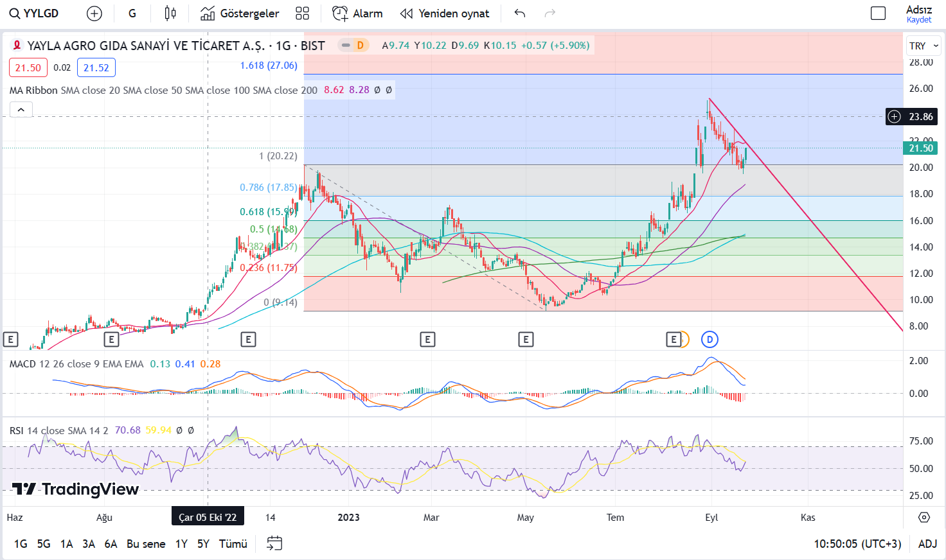The image size is (946, 560).
Task: Select the 6A time range
Action: point(111,544)
